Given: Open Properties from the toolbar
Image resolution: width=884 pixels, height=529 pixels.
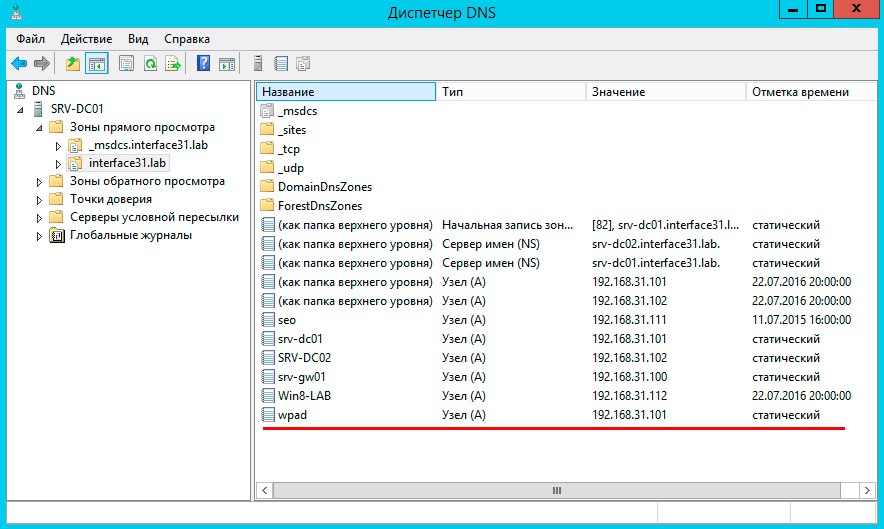Looking at the screenshot, I should click(x=126, y=64).
